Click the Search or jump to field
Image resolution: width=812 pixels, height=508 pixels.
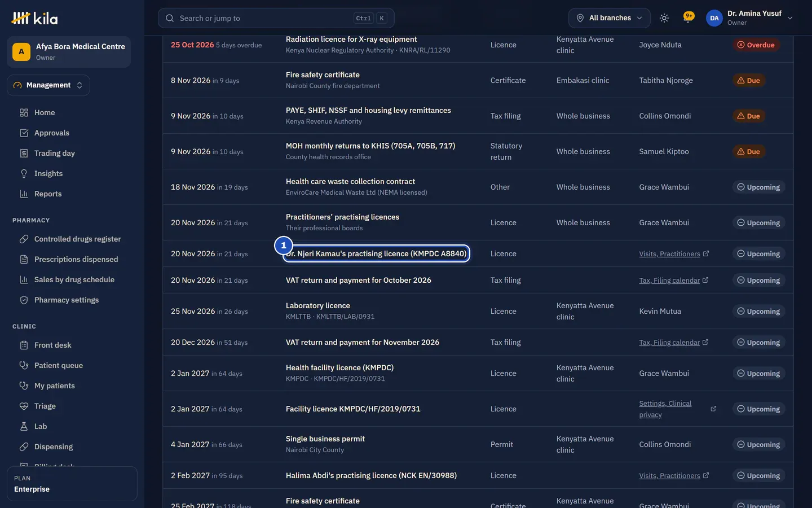point(276,18)
